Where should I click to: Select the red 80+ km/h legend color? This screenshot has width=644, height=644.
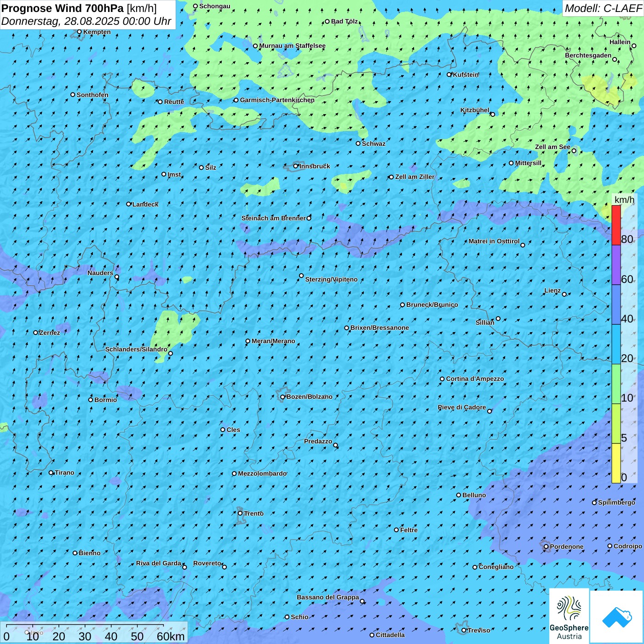[616, 225]
